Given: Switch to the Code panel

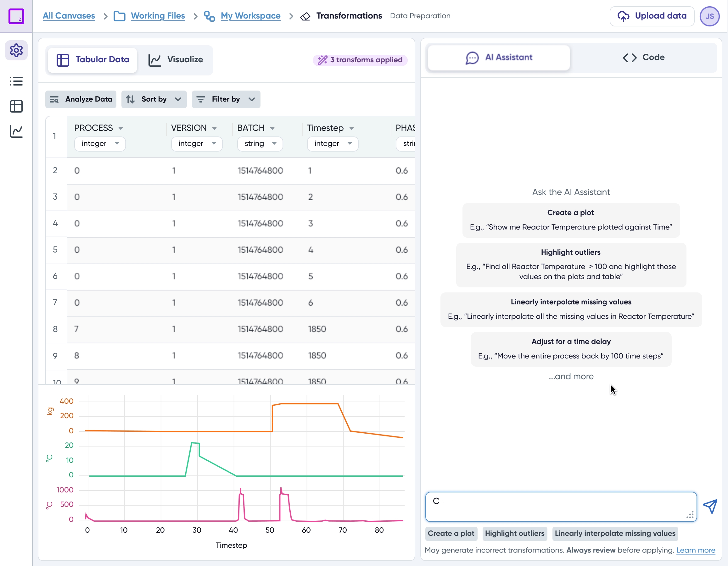Looking at the screenshot, I should (644, 57).
